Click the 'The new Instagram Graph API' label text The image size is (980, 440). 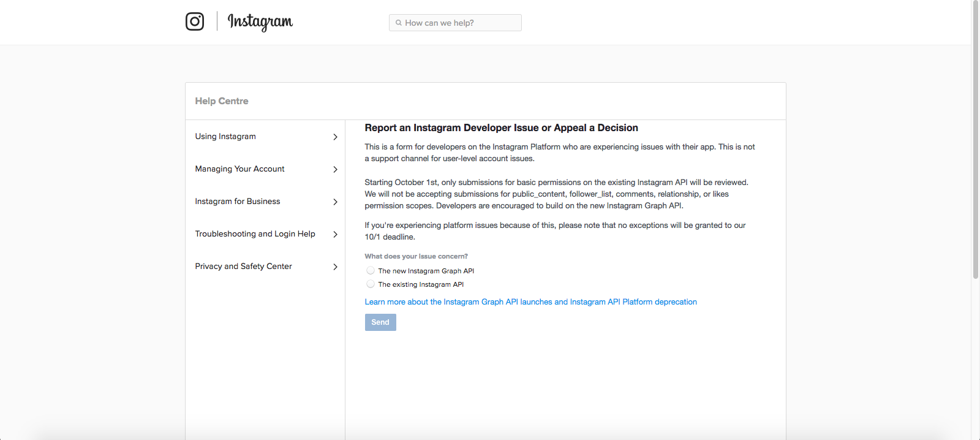(426, 271)
